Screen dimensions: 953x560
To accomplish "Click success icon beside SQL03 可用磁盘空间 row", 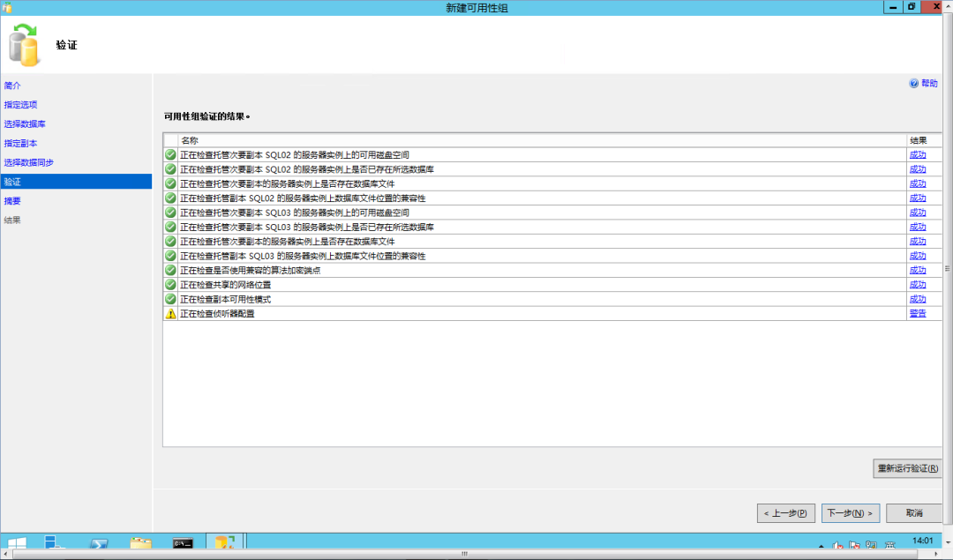I will [x=171, y=213].
